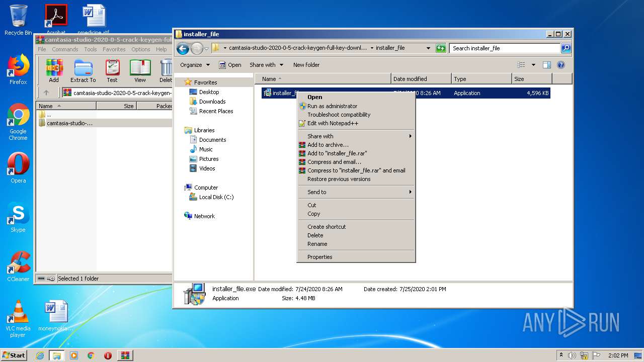Click the refresh icon beside address bar

[x=441, y=48]
